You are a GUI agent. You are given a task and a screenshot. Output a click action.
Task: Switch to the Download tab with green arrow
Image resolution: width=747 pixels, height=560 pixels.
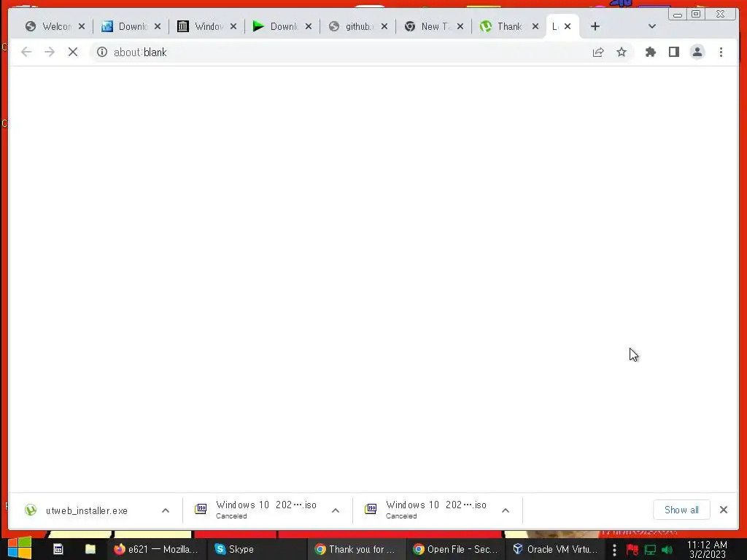[x=276, y=27]
